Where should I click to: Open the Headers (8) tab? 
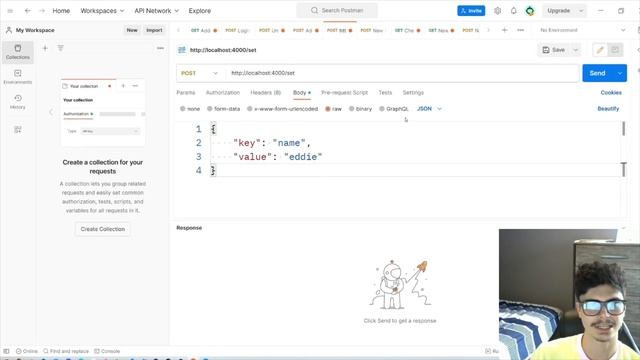(266, 93)
